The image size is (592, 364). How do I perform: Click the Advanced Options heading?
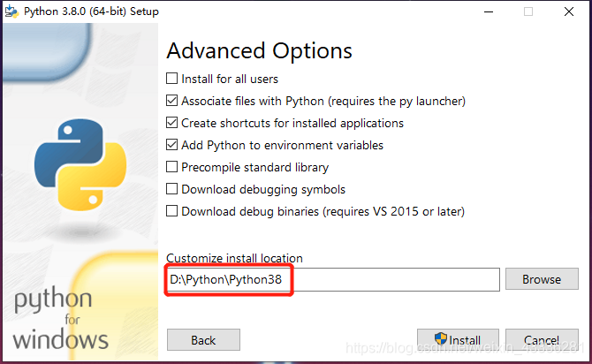(260, 50)
